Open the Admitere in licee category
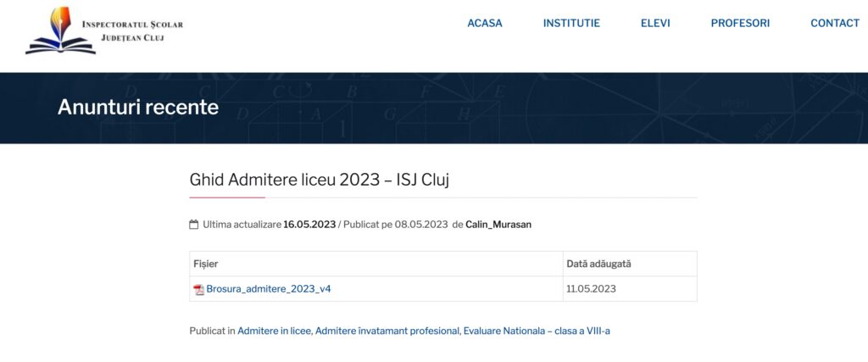The image size is (868, 362). (x=275, y=331)
